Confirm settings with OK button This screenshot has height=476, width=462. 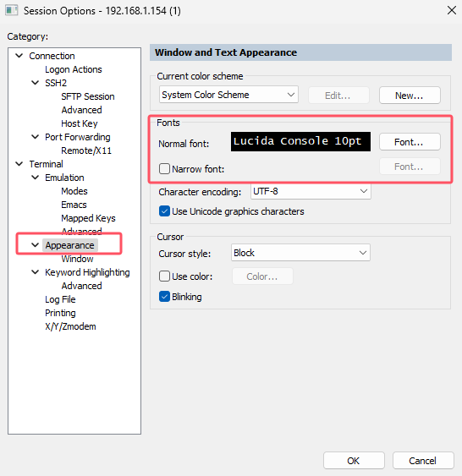click(x=354, y=461)
